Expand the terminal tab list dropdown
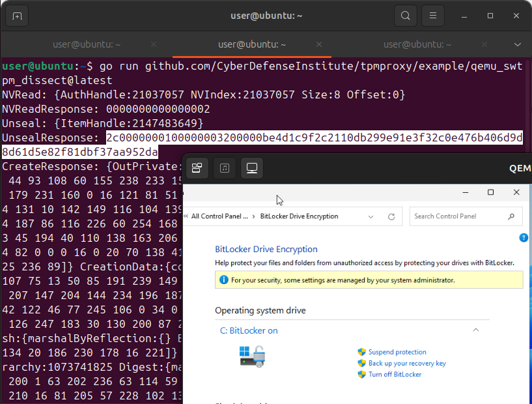Image resolution: width=532 pixels, height=404 pixels. tap(518, 44)
